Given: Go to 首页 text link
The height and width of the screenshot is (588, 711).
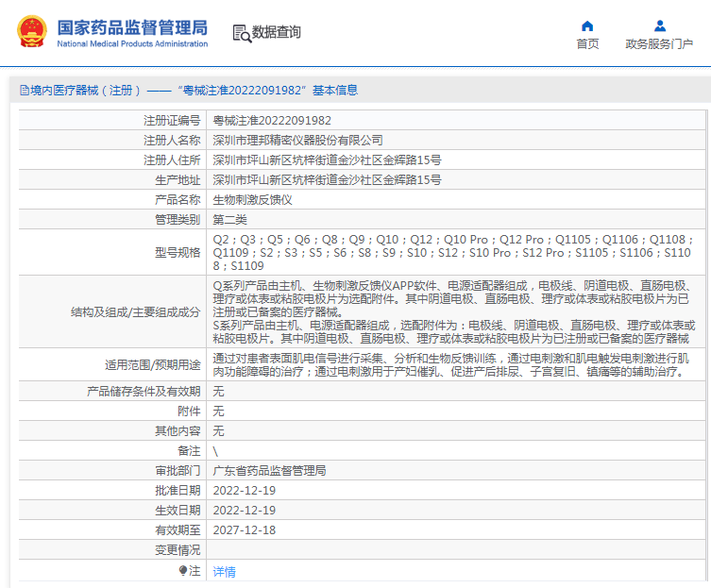Looking at the screenshot, I should [587, 44].
